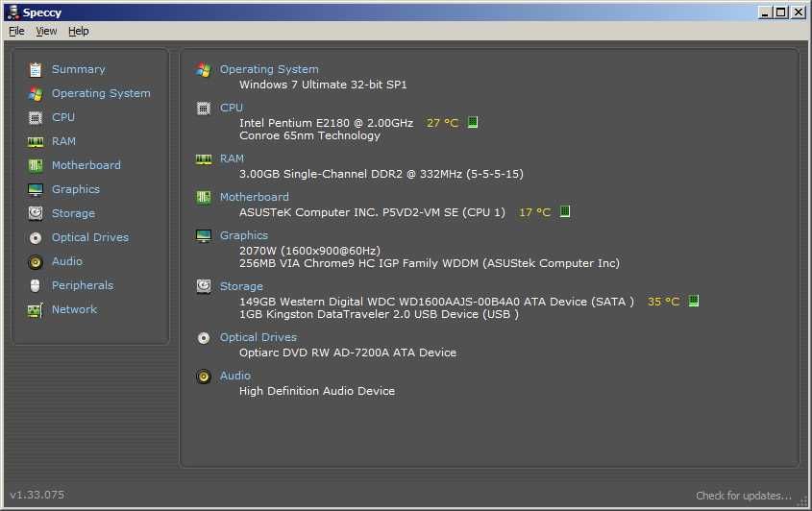This screenshot has height=511, width=812.
Task: Click the Operating System Windows flag sidebar icon
Action: 36,94
